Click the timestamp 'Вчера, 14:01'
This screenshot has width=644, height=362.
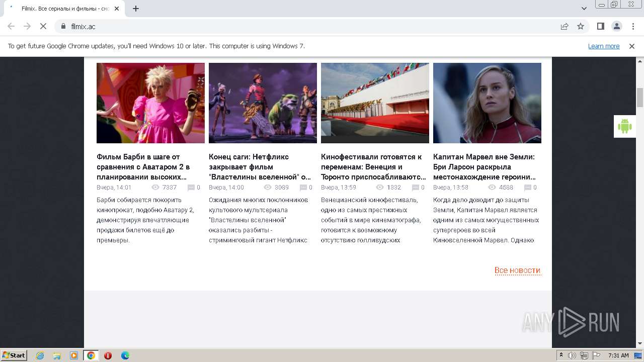click(x=114, y=188)
